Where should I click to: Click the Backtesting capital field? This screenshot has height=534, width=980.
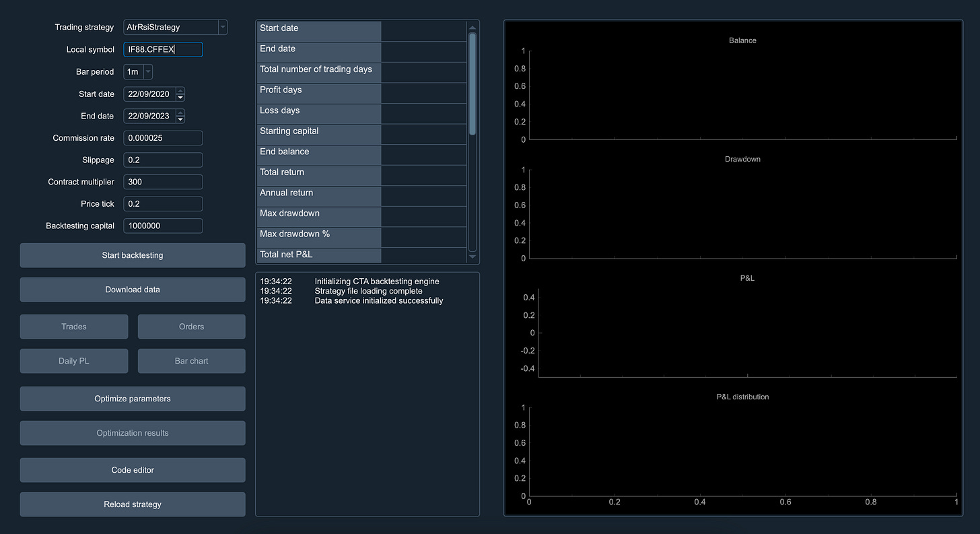163,226
